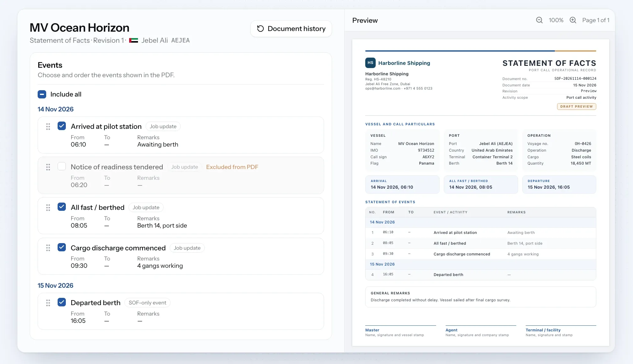Screen dimensions: 633x364
Task: Click the Excluded from PDF label
Action: tap(232, 167)
